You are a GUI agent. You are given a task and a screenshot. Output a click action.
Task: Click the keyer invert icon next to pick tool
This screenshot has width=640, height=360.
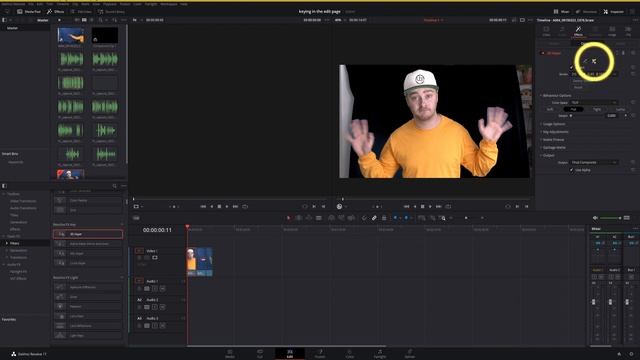click(x=594, y=61)
